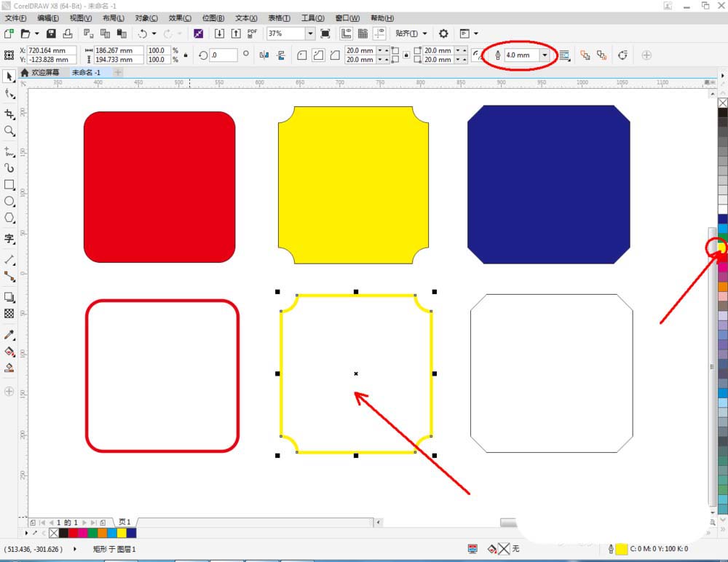The height and width of the screenshot is (562, 728).
Task: Choose scalloped corner type
Action: point(319,55)
